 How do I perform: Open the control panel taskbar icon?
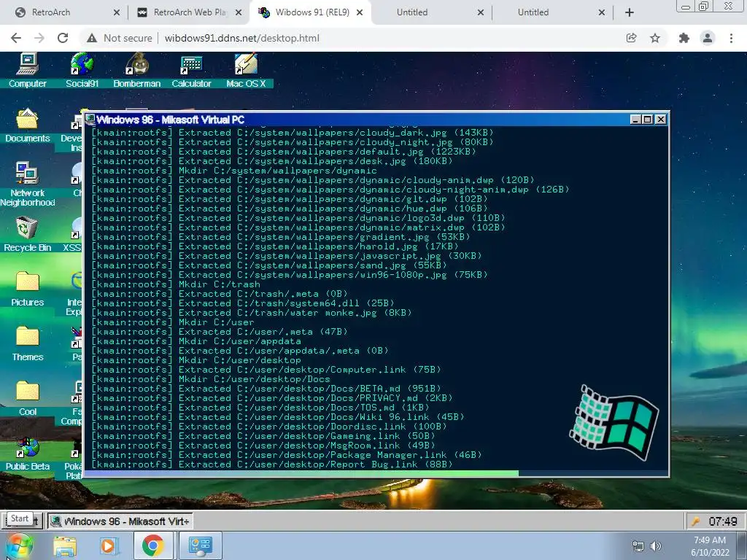tap(201, 545)
